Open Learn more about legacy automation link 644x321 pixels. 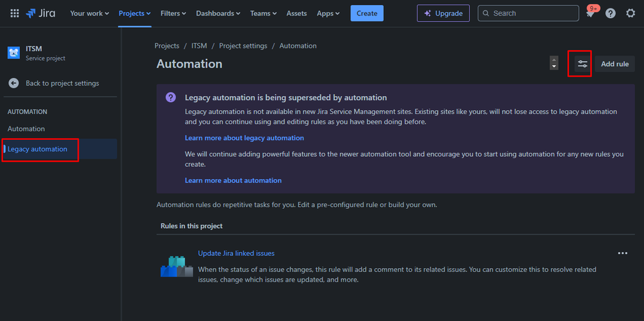[x=245, y=138]
